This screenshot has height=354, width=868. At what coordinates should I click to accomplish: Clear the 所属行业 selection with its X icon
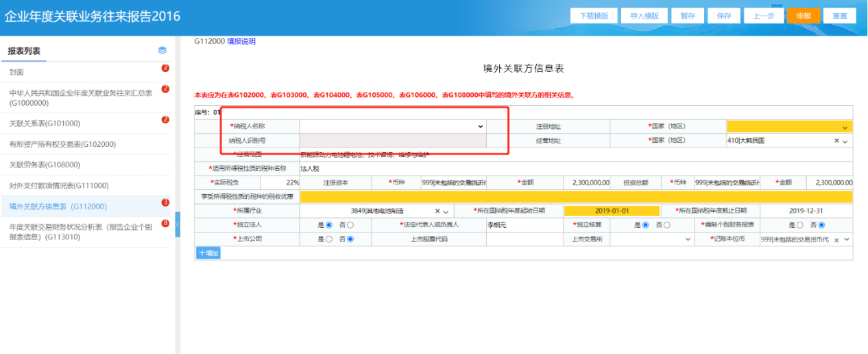(x=437, y=211)
